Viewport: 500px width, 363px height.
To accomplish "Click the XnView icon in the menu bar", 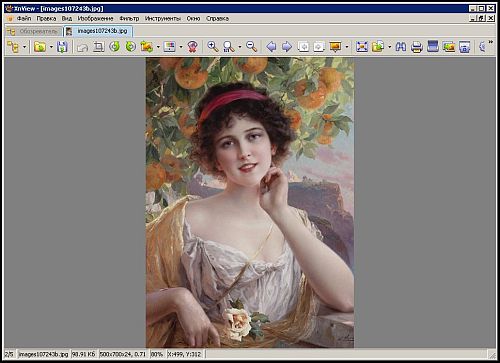I will point(10,19).
